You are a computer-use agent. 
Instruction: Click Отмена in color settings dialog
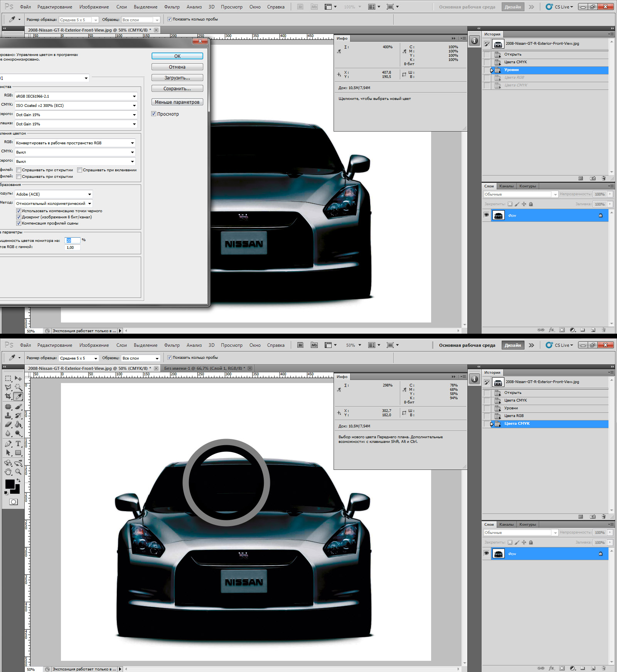click(x=177, y=67)
